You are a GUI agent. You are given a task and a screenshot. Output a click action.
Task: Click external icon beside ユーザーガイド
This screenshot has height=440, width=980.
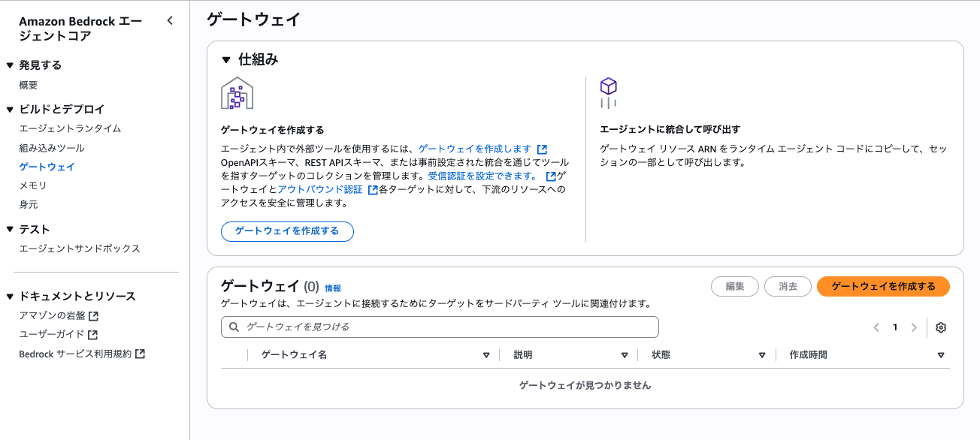(x=94, y=335)
